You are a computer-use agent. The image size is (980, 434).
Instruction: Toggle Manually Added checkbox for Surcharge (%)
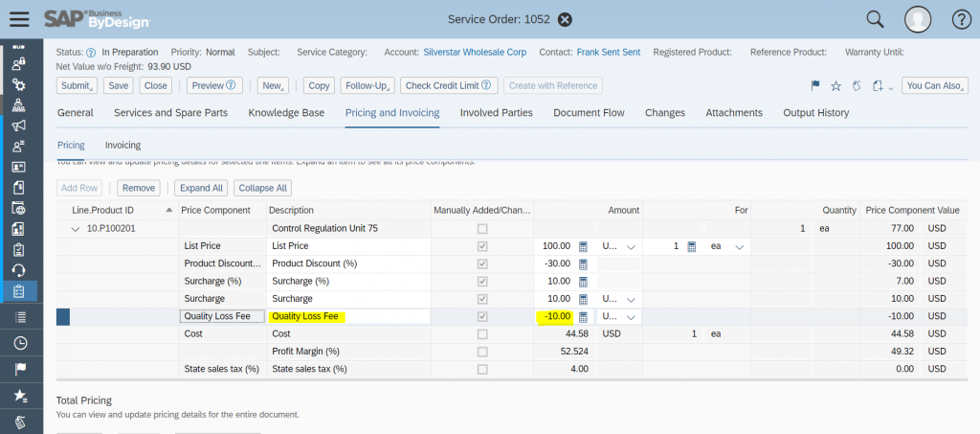click(x=482, y=282)
